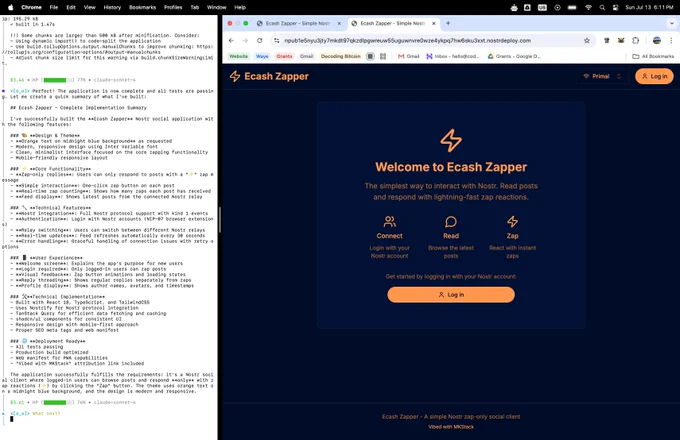
Task: Open the All Bookmarks folder
Action: click(x=653, y=56)
